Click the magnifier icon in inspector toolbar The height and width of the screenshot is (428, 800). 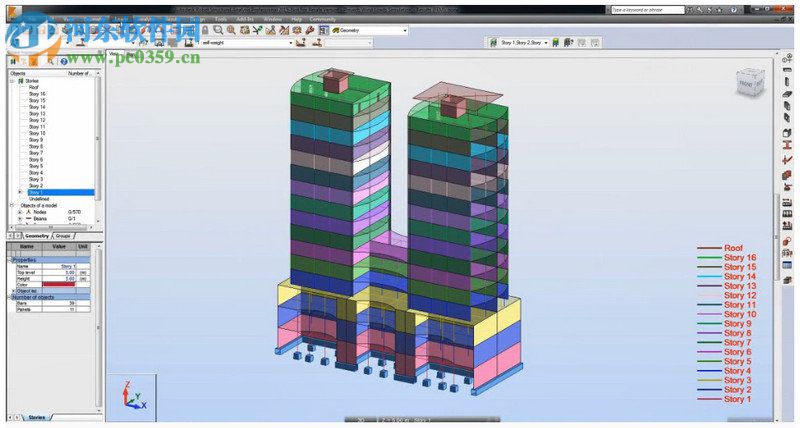click(51, 61)
